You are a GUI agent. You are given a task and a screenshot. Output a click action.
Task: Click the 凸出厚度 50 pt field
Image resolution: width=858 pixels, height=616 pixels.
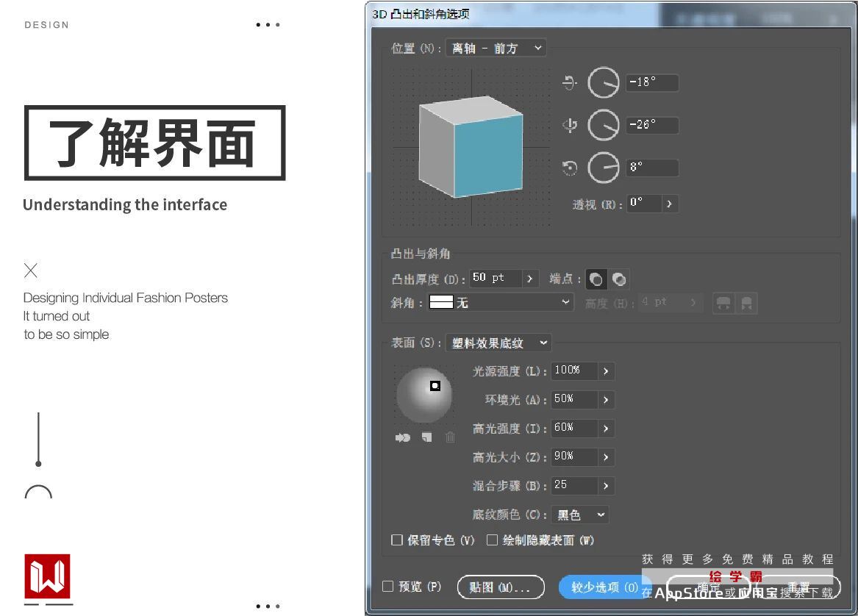[496, 278]
